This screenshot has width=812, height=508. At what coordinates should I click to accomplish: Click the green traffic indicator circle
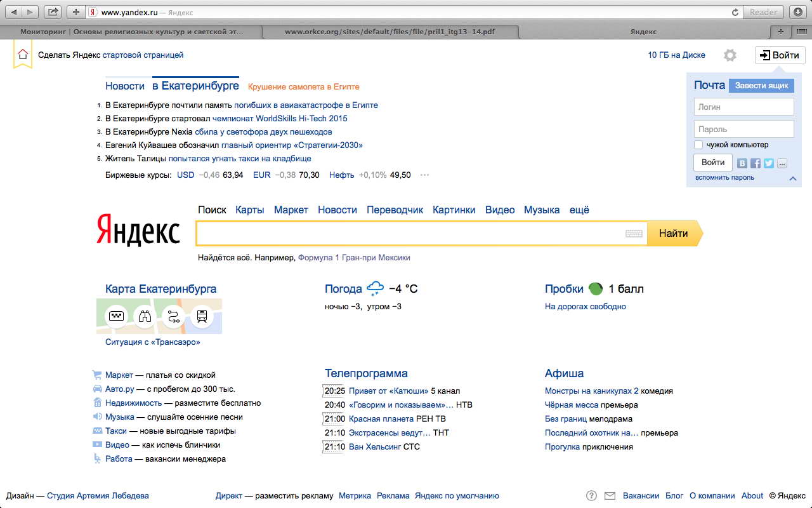(596, 288)
